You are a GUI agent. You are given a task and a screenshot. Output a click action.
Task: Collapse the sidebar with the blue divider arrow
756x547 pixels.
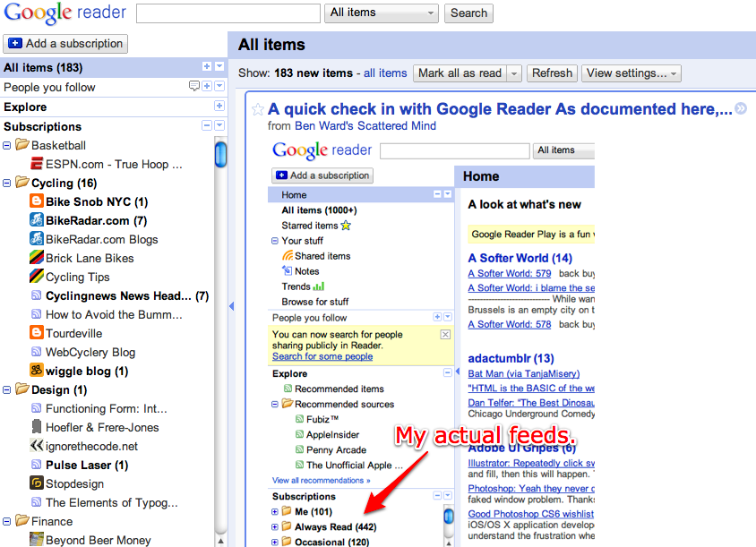231,306
